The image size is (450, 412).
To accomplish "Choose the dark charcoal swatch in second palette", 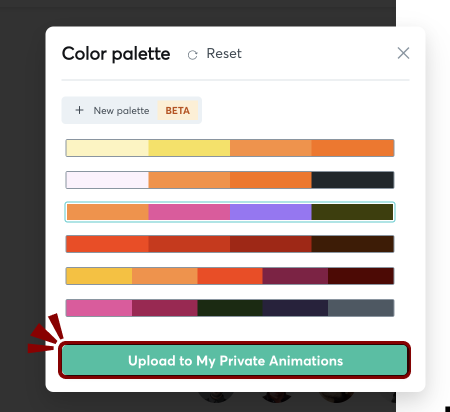I will (x=353, y=180).
